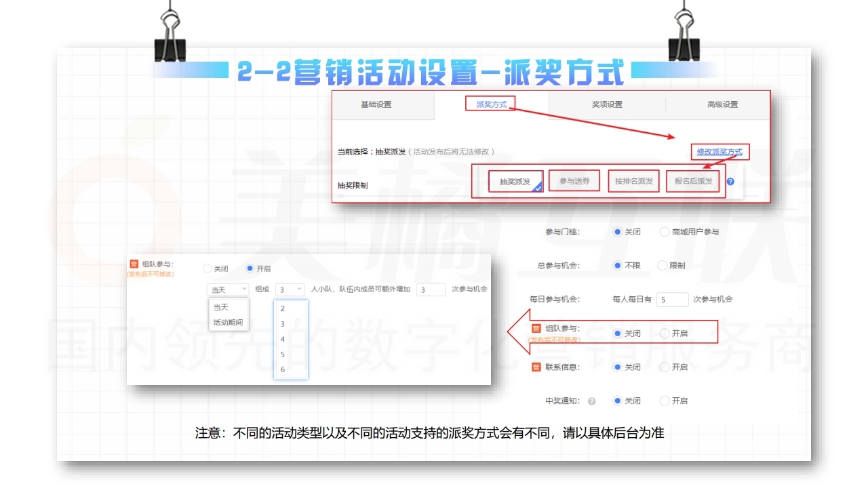Choose the 抽奖派发 award method
This screenshot has width=868, height=488.
pos(515,181)
